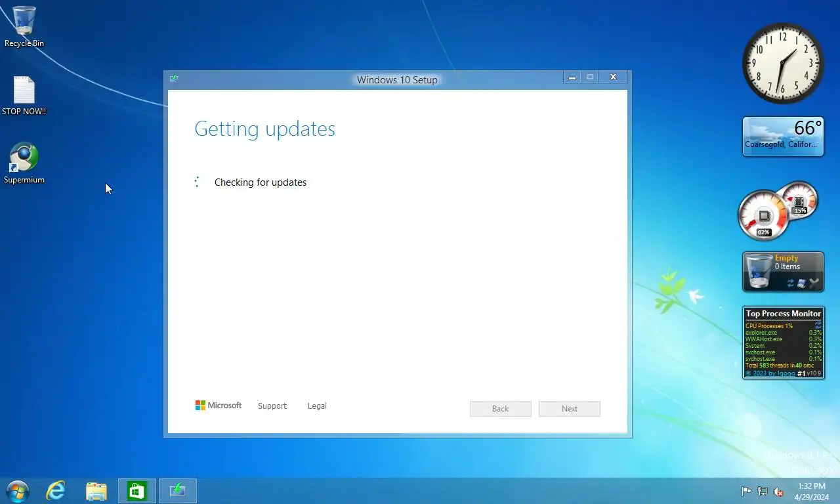Click the refresh arrows in recycle bin gadget
This screenshot has height=504, width=840.
[791, 283]
